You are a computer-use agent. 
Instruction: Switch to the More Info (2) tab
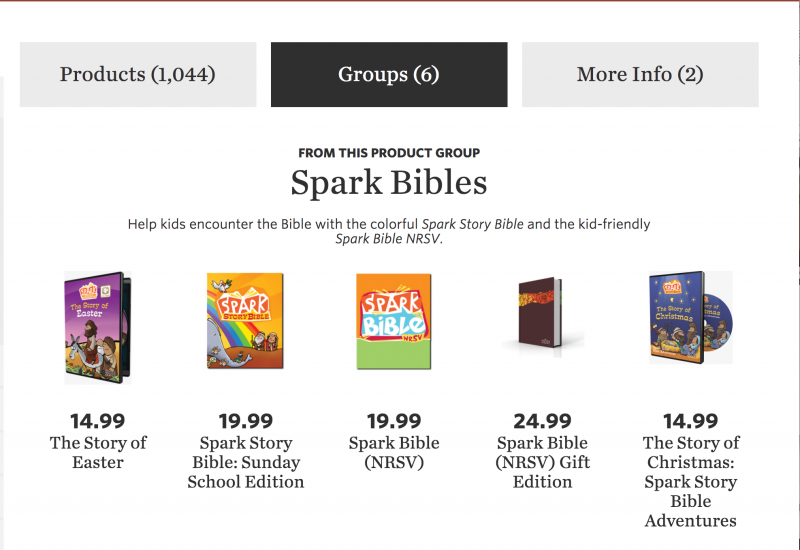click(x=640, y=74)
